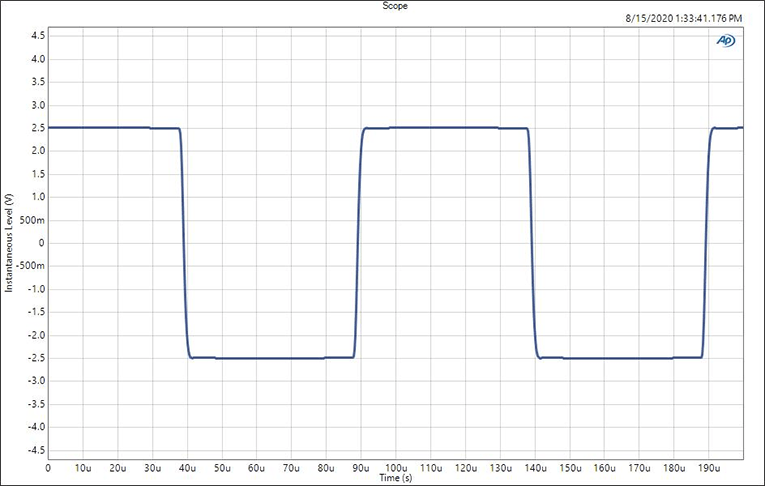The width and height of the screenshot is (765, 486).
Task: Click the -500m vertical axis tick label
Action: [x=30, y=266]
